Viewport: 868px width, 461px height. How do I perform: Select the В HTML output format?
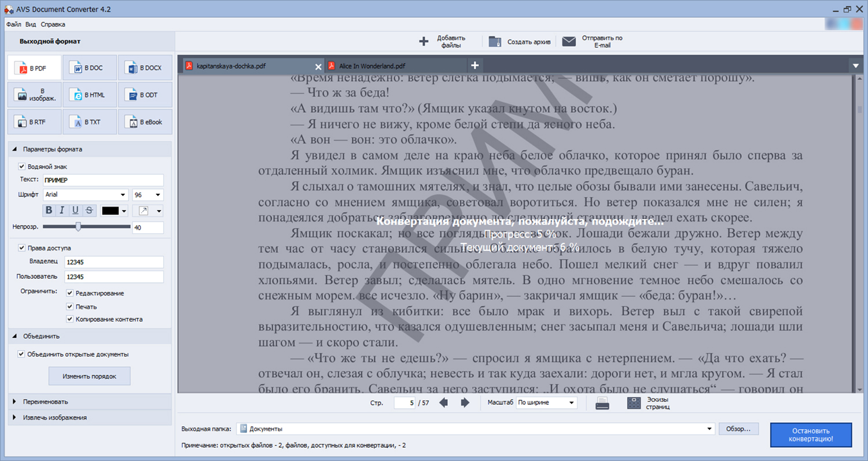[x=90, y=95]
